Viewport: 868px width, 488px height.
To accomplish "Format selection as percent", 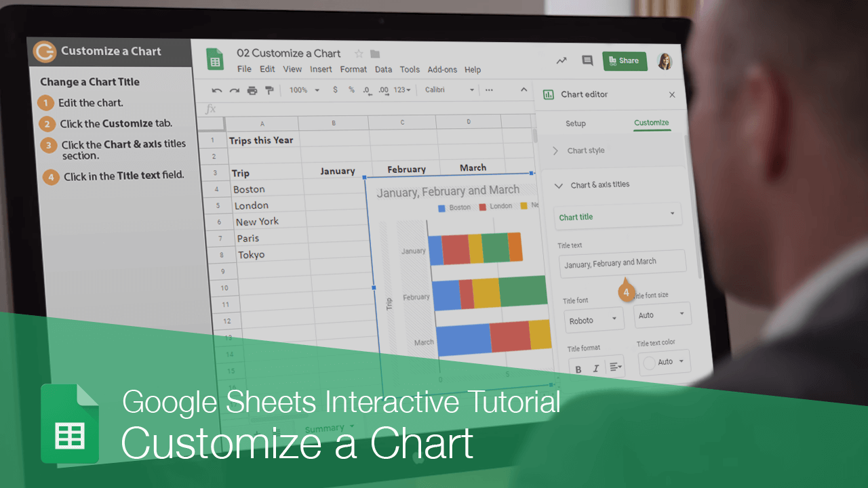I will [350, 89].
